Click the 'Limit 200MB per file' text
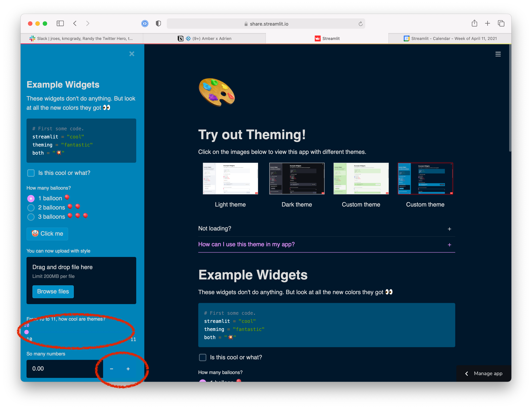The height and width of the screenshot is (409, 532). (x=54, y=276)
